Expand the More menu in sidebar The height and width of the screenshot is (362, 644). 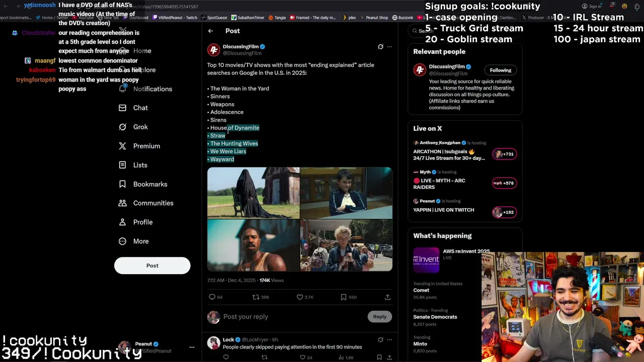point(134,241)
